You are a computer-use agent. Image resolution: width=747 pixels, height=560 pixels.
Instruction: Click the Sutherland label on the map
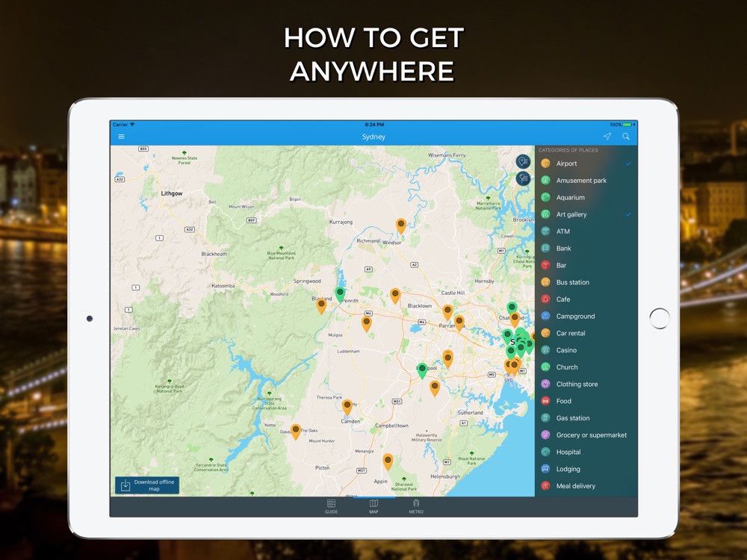(x=470, y=412)
